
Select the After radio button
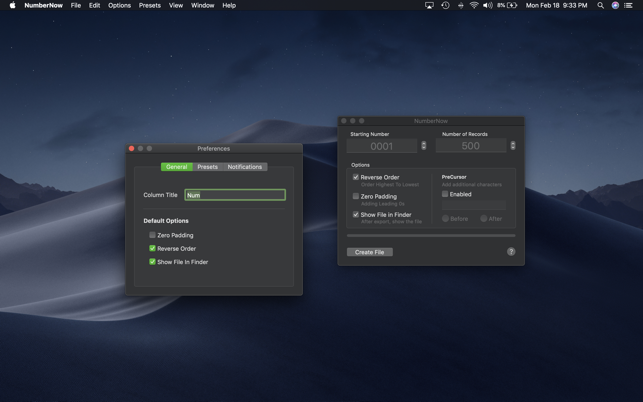tap(484, 219)
